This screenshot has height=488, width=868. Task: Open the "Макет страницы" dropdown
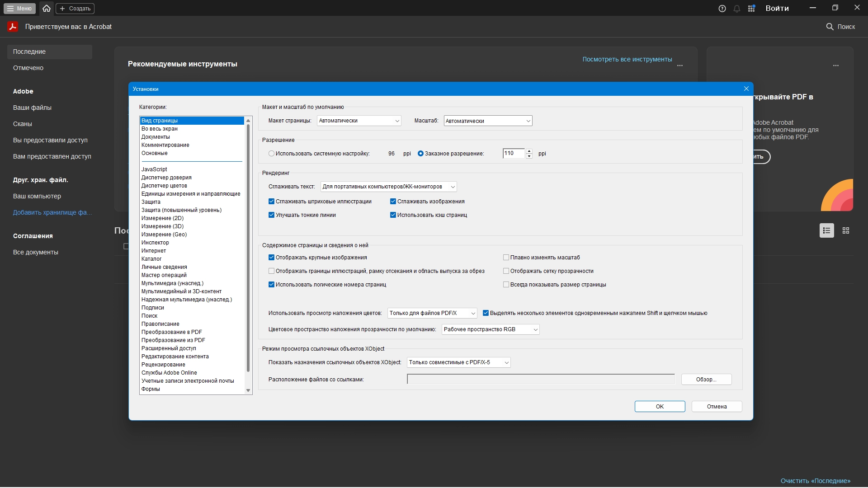coord(359,121)
